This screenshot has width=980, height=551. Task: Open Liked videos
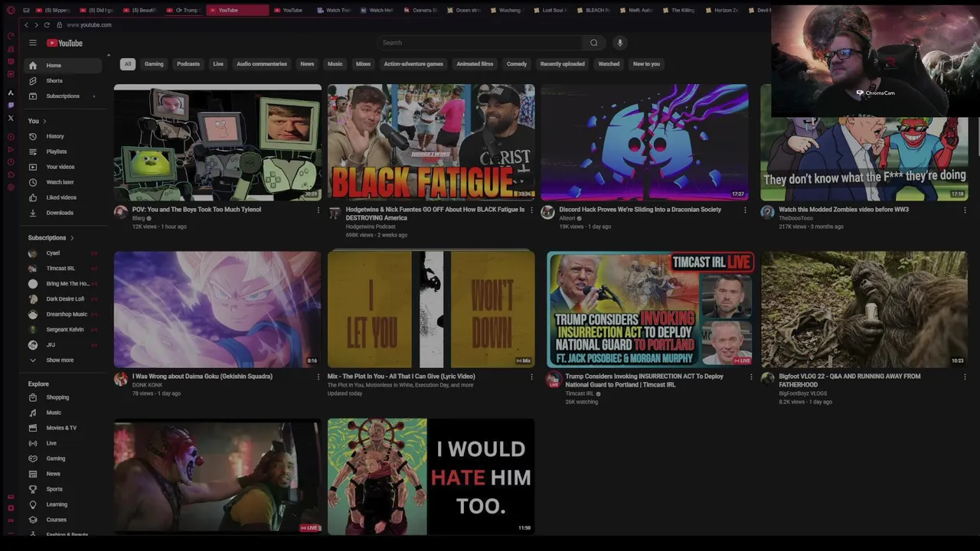(61, 197)
